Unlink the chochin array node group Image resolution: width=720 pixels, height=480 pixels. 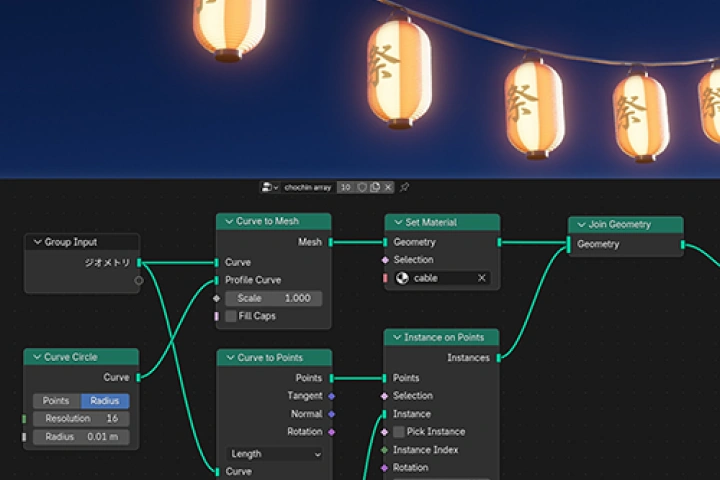click(388, 187)
